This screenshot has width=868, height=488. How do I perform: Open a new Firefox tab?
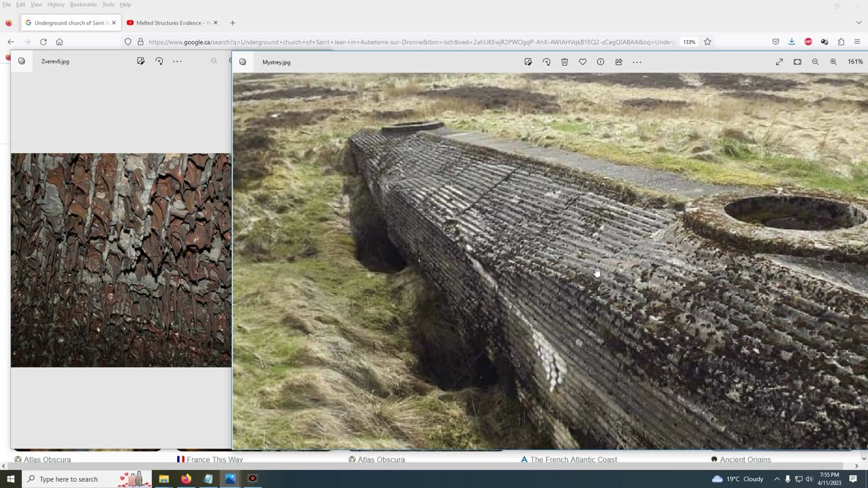tap(232, 22)
